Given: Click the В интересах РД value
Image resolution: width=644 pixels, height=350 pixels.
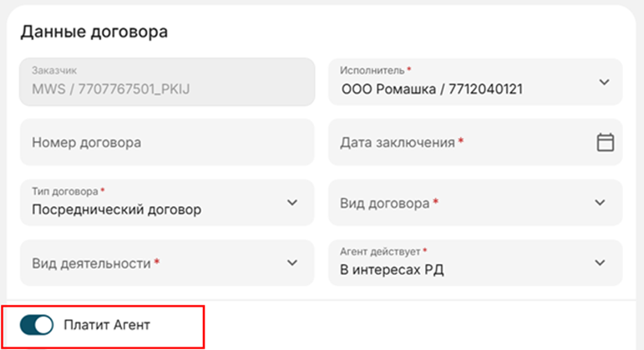Looking at the screenshot, I should coord(392,269).
